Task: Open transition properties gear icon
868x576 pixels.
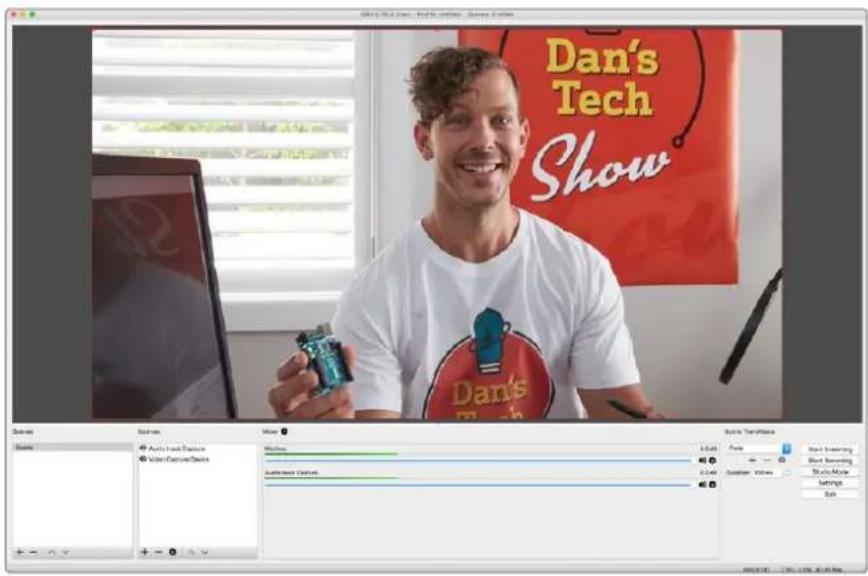Action: [x=782, y=460]
